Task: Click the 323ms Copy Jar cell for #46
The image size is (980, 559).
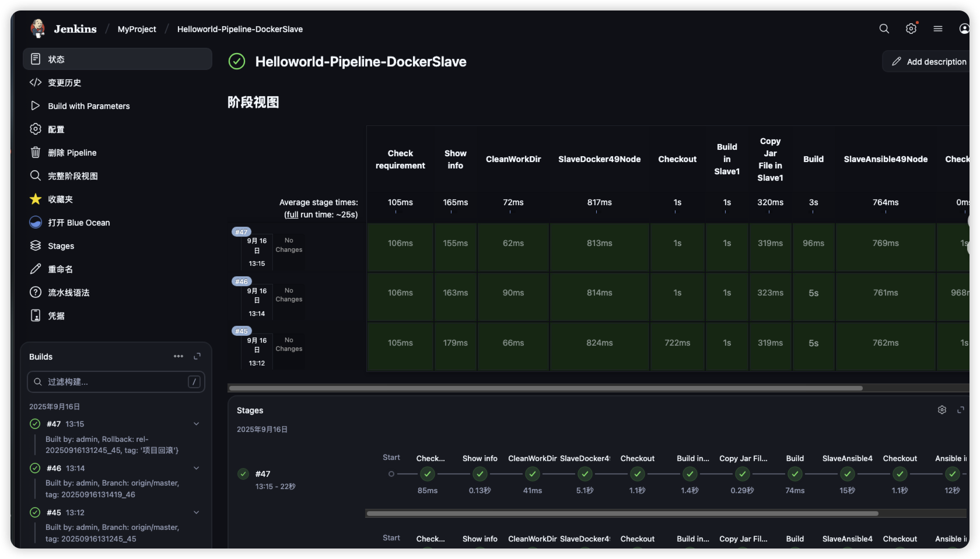Action: (771, 297)
